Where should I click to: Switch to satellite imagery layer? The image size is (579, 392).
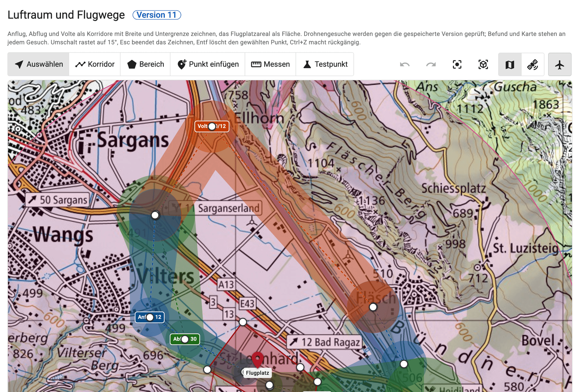pos(533,65)
